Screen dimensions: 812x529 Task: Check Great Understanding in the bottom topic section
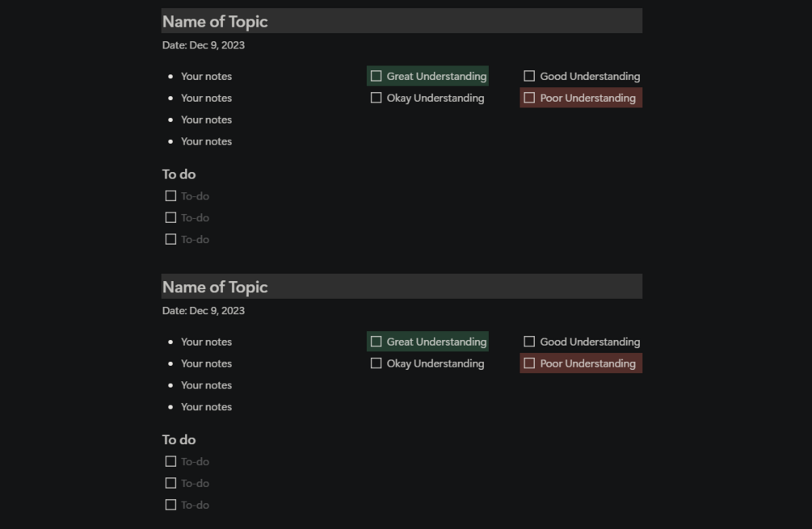[x=376, y=342]
